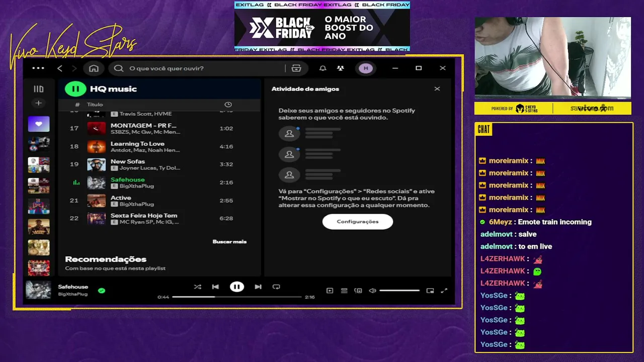This screenshot has height=362, width=644.
Task: Enter fullscreen player with arrows icon
Action: point(444,291)
